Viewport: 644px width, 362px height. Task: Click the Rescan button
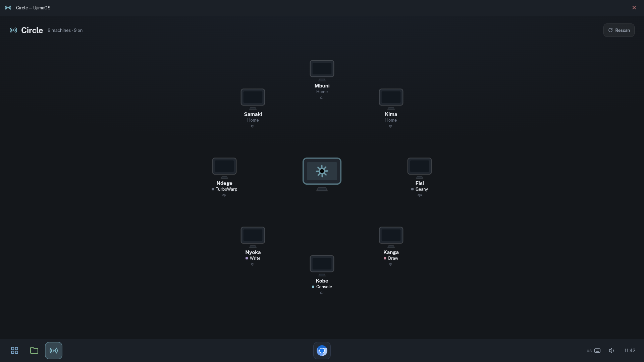tap(619, 30)
